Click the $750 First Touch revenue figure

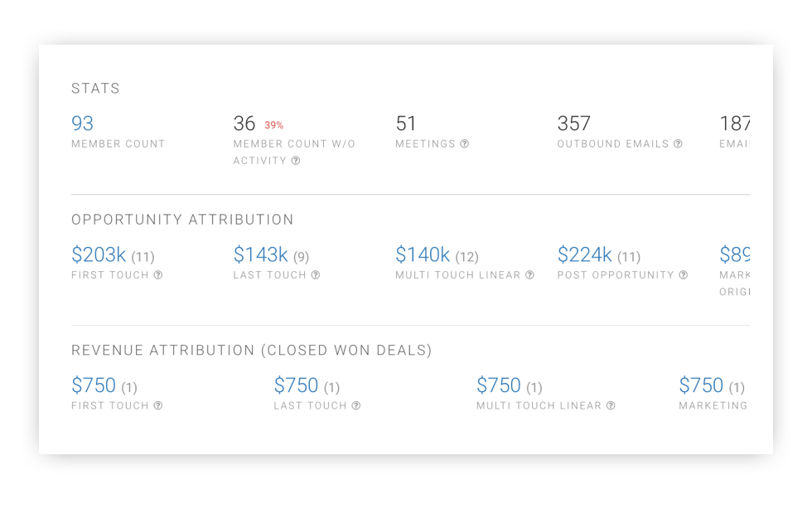[x=94, y=385]
